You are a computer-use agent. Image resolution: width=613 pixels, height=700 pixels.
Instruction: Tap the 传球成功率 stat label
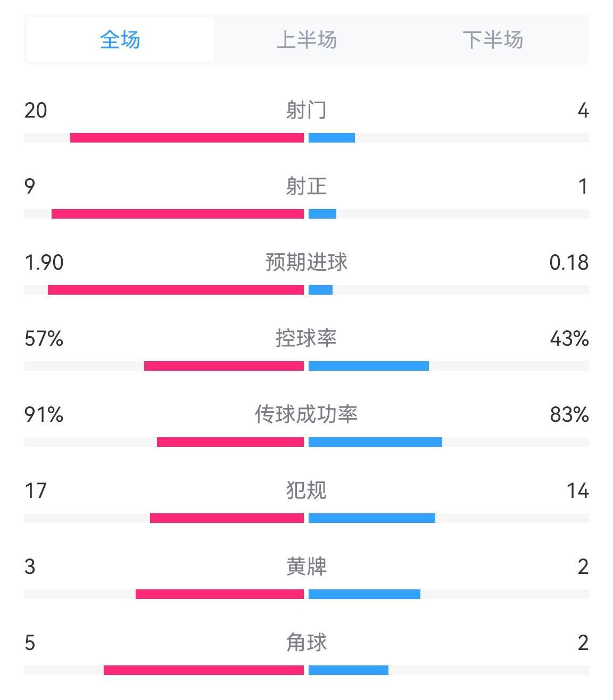pyautogui.click(x=306, y=414)
